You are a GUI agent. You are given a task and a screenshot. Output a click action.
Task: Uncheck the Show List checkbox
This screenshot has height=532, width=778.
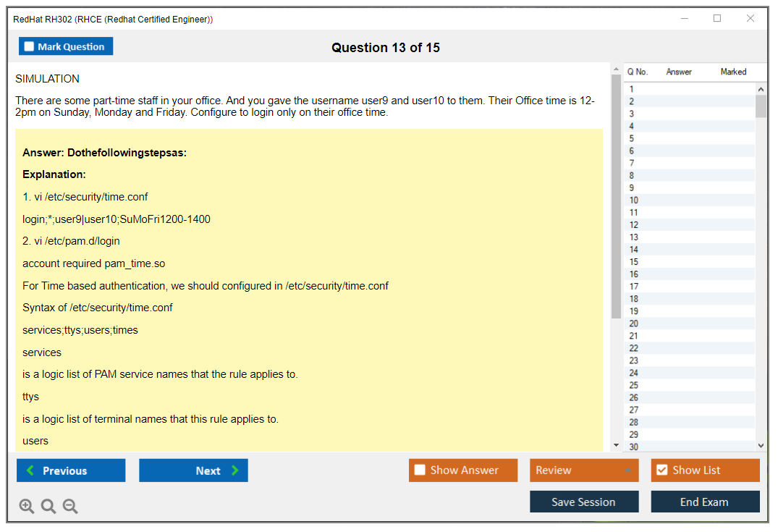click(x=661, y=470)
